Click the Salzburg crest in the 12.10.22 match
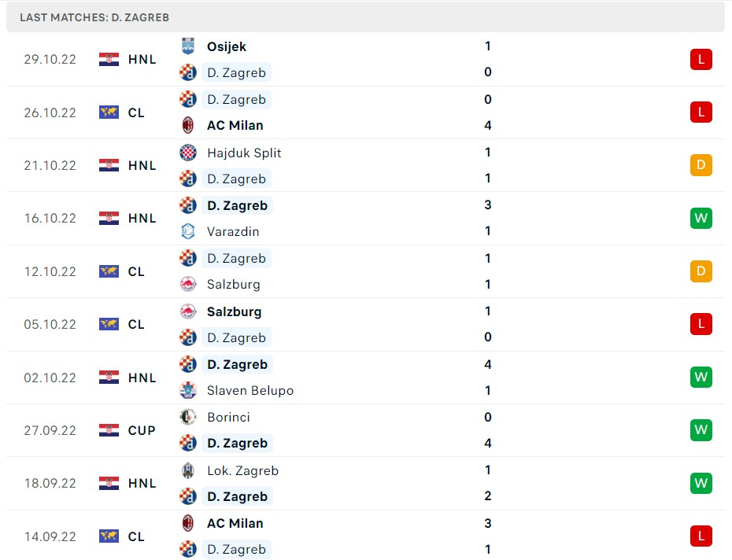 (188, 284)
